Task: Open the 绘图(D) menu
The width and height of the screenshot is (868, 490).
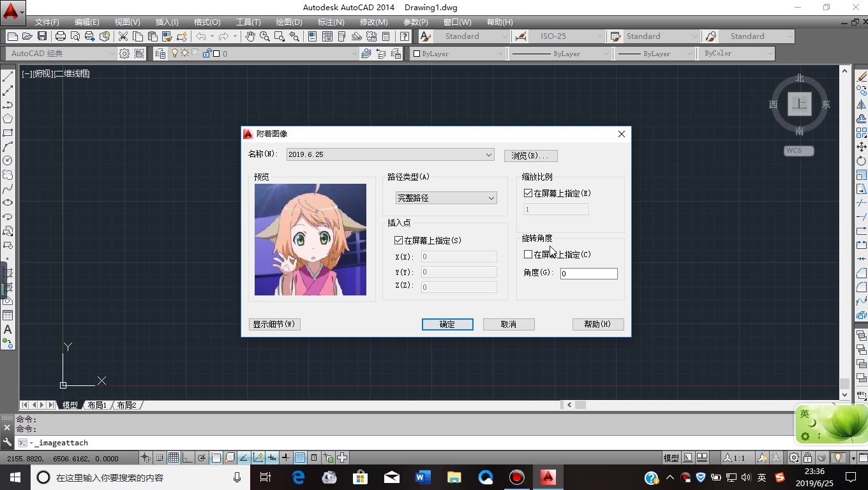Action: tap(289, 22)
